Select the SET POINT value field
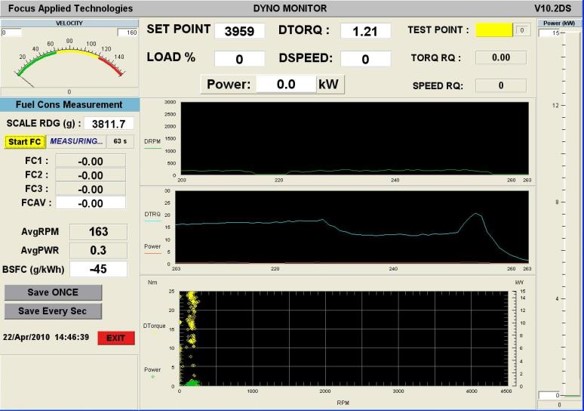The image size is (584, 411). 239,31
